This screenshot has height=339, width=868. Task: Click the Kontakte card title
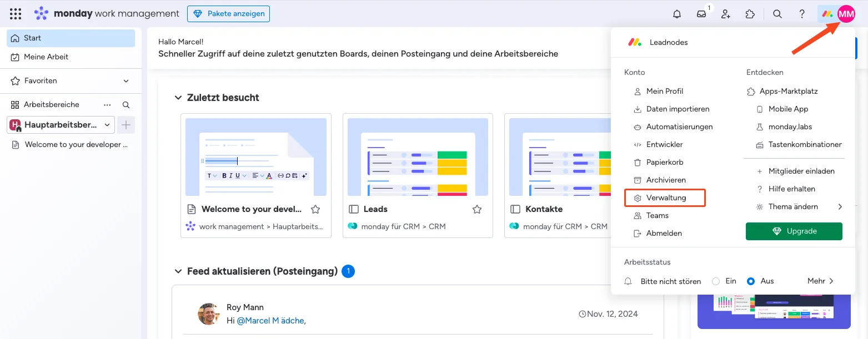click(x=544, y=209)
